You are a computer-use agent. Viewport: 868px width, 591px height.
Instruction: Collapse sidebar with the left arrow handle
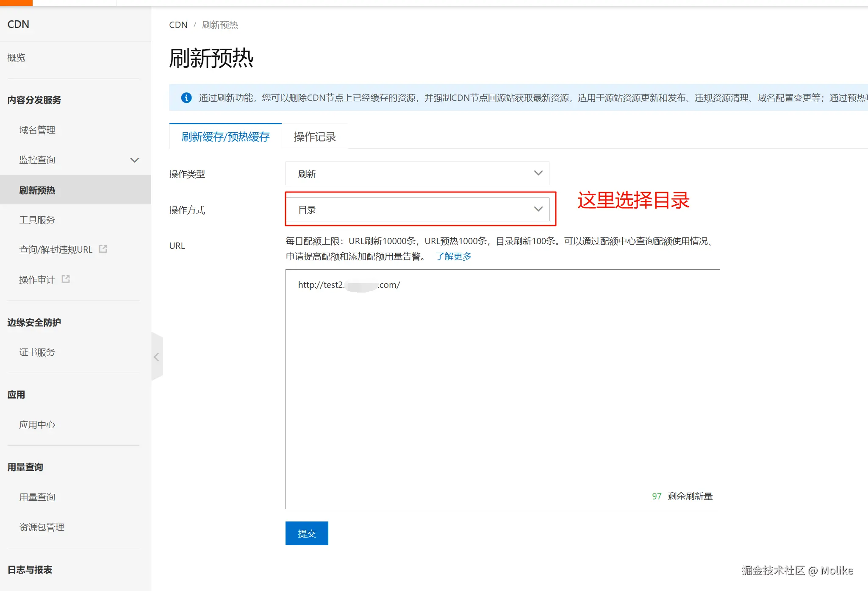tap(156, 357)
